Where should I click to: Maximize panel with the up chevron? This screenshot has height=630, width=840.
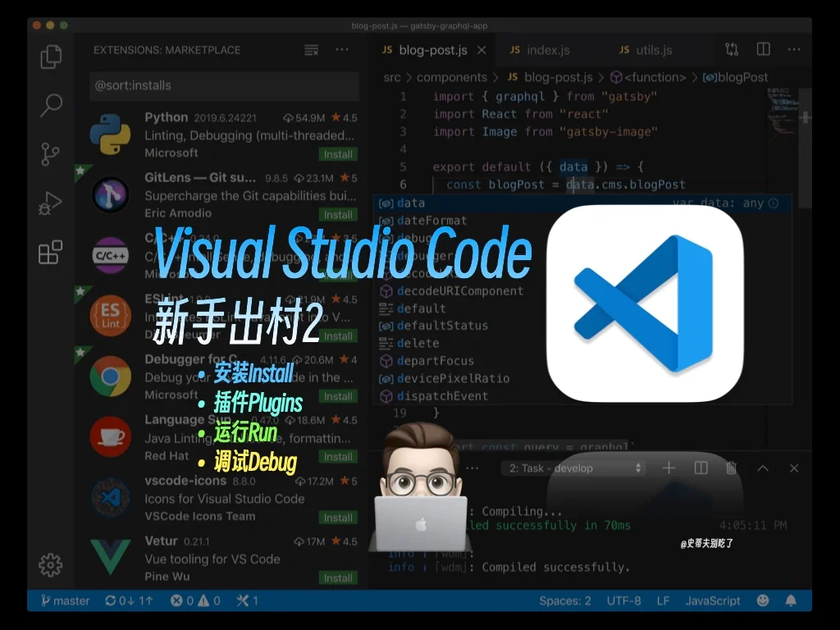click(x=763, y=468)
